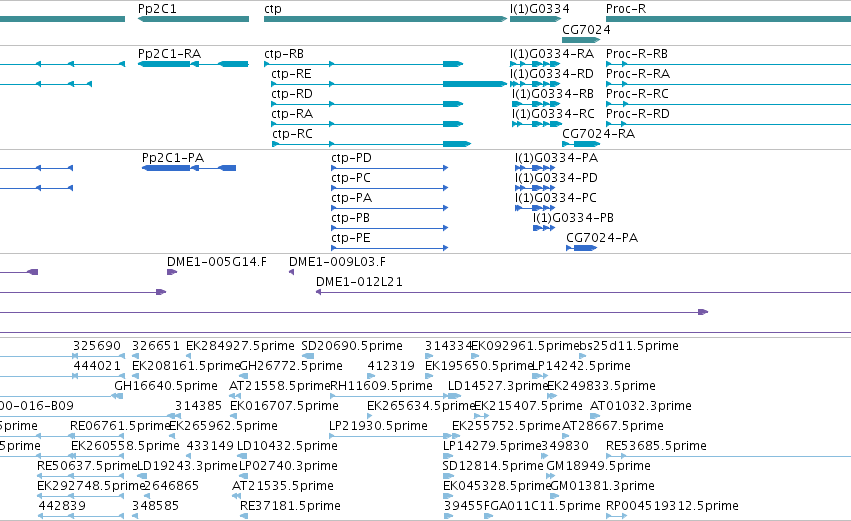Screen dimensions: 851x521
Task: Click GH16640.5prime EST label
Action: click(x=166, y=386)
